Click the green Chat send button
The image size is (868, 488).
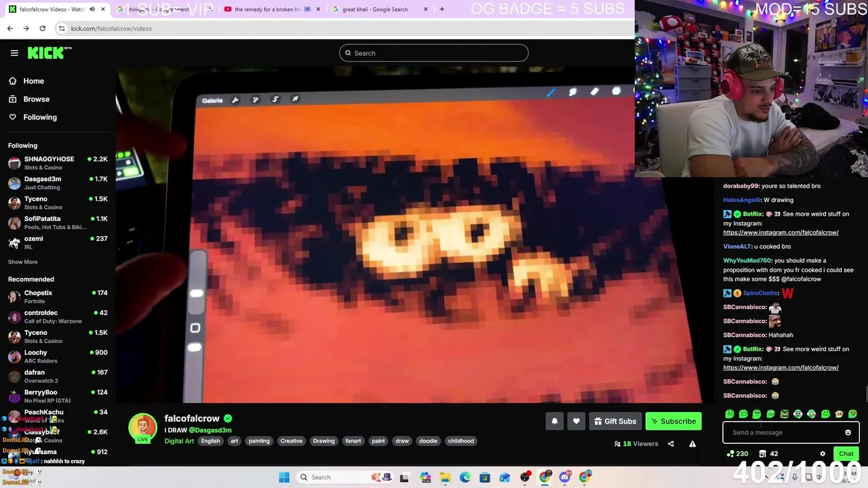pos(846,454)
